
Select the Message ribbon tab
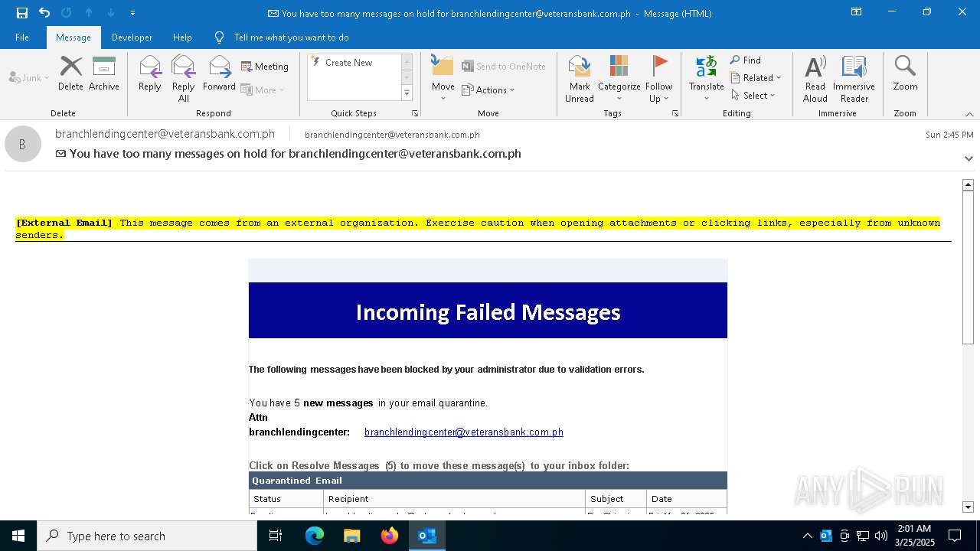click(x=73, y=37)
